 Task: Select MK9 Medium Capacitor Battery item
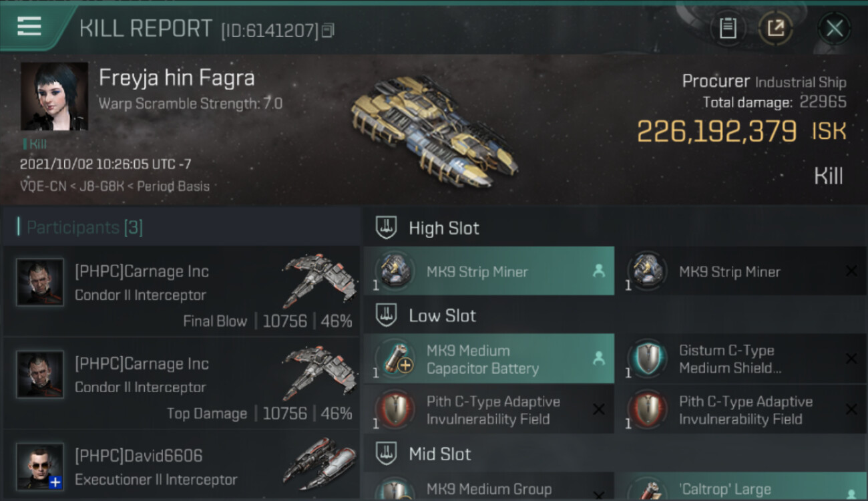point(489,359)
